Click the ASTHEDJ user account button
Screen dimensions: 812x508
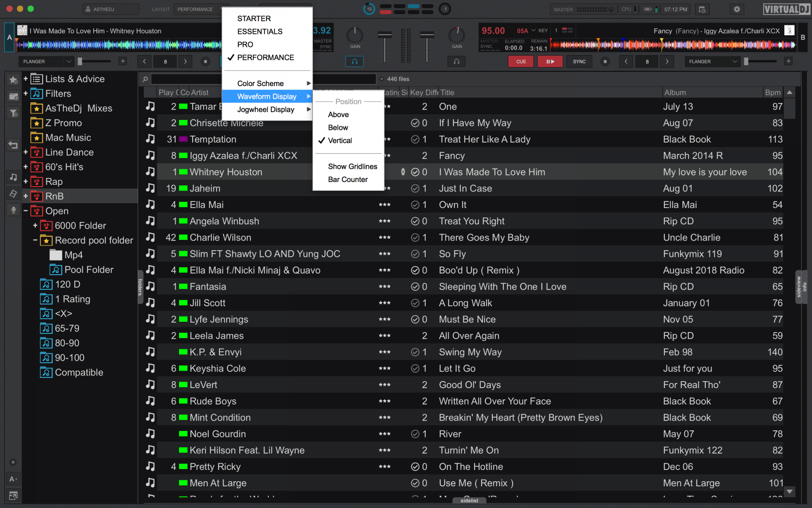tap(110, 9)
